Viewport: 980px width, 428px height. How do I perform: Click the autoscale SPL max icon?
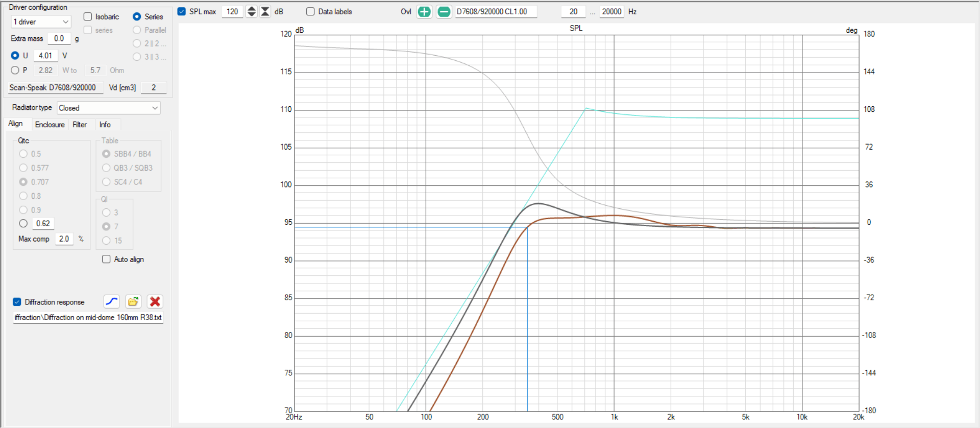265,12
